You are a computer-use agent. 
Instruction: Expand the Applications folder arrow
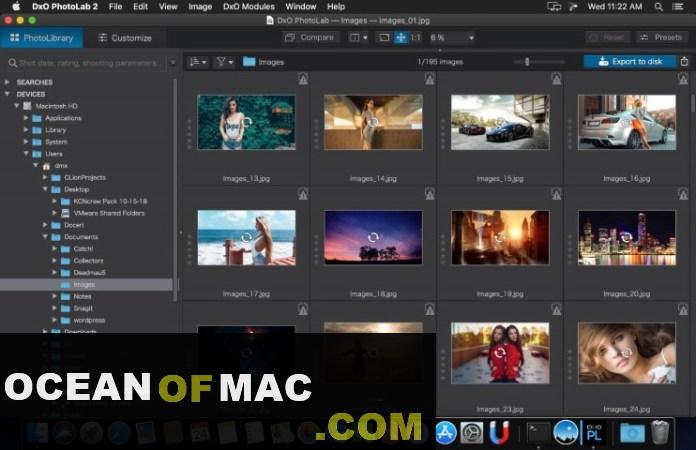pyautogui.click(x=26, y=118)
